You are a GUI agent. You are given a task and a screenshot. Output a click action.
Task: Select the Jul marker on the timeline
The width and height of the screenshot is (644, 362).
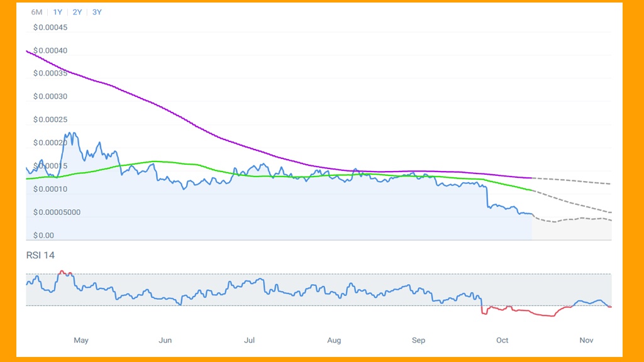(249, 341)
